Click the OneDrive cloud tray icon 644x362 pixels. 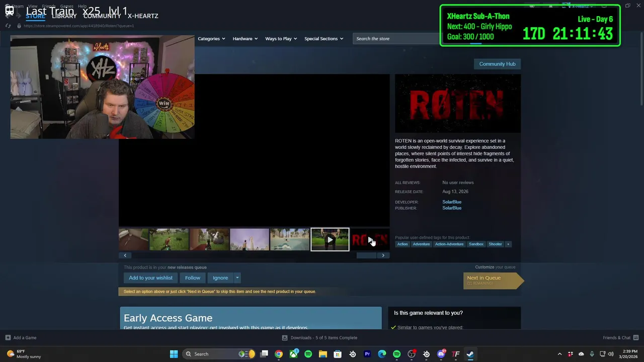pos(581,354)
